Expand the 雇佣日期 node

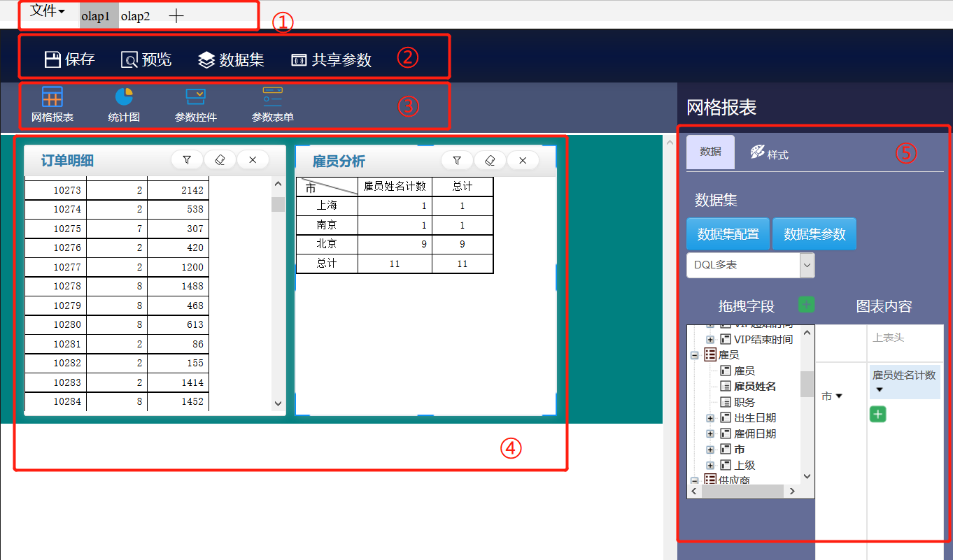[x=710, y=433]
